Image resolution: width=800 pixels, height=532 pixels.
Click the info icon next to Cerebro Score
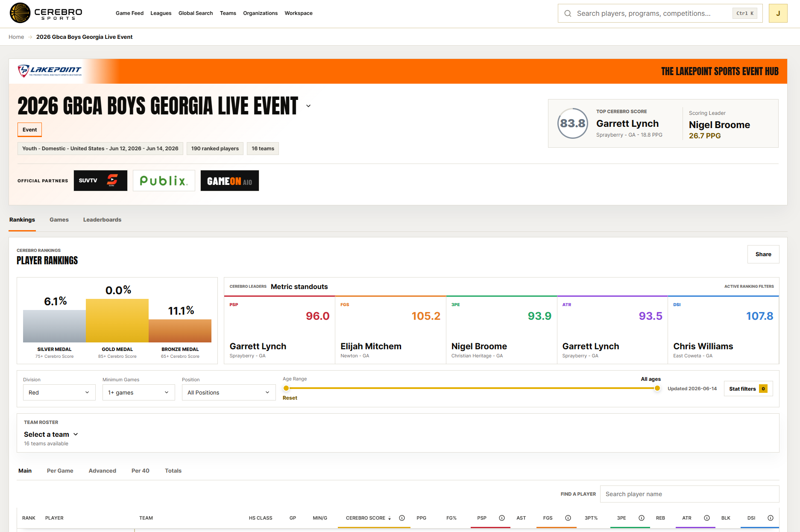[x=402, y=518]
